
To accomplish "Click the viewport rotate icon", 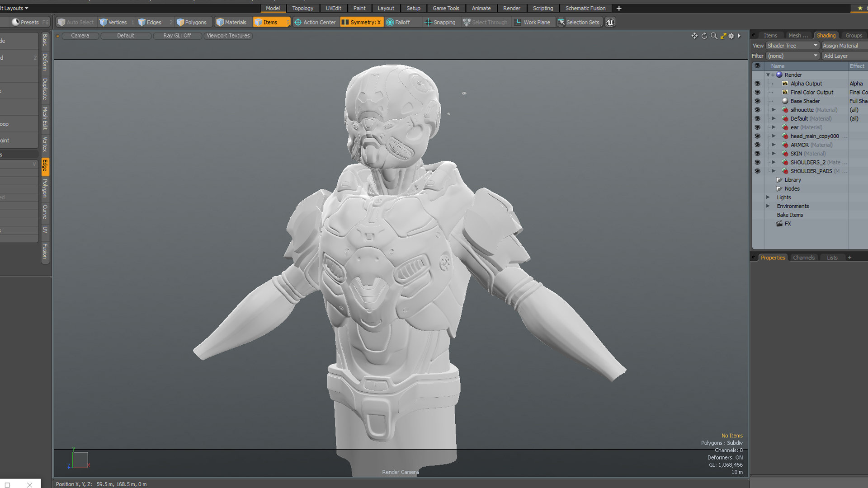I will [x=704, y=36].
